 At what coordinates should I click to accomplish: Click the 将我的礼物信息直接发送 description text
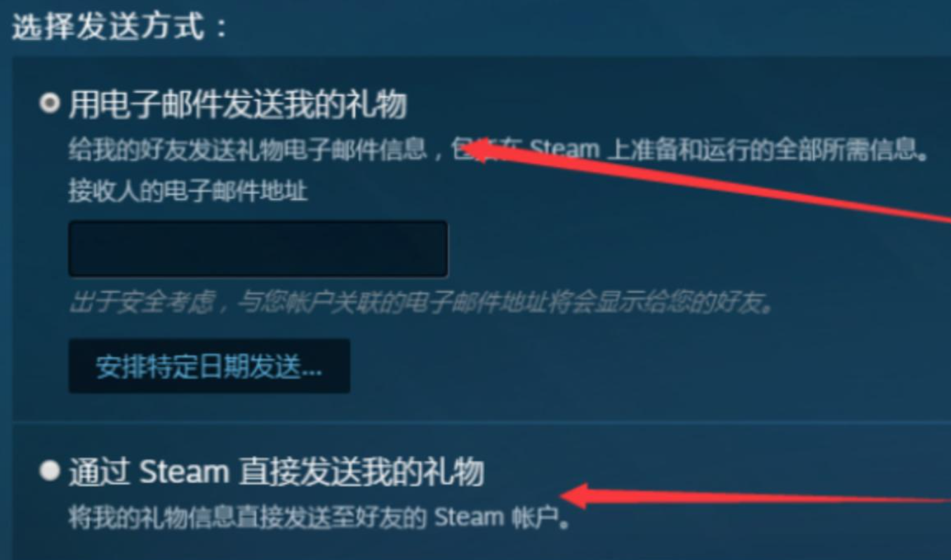coord(319,517)
